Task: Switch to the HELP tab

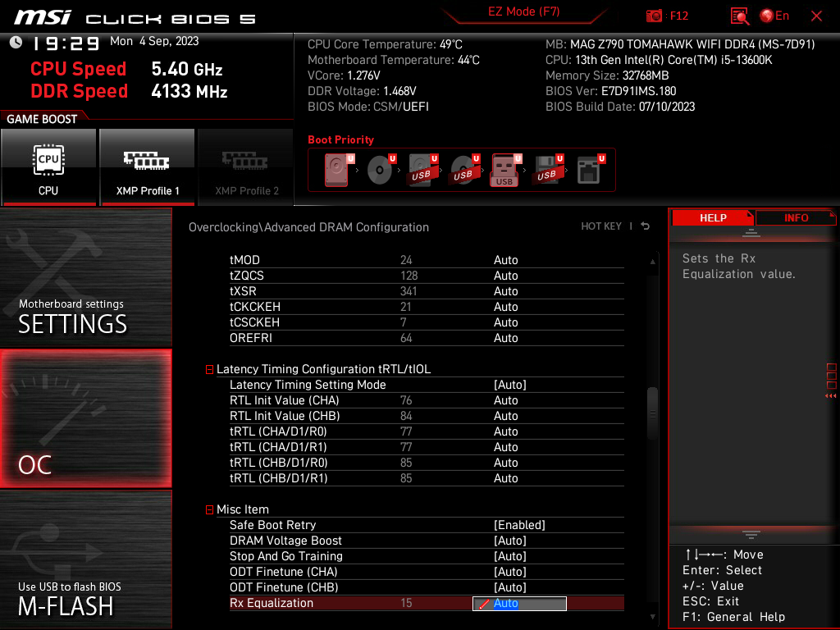Action: 713,218
